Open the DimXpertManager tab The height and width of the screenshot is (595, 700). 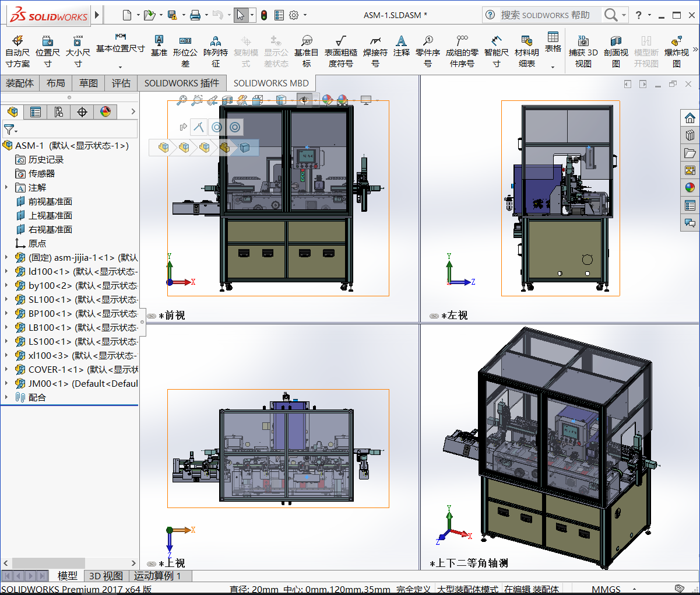(x=82, y=111)
